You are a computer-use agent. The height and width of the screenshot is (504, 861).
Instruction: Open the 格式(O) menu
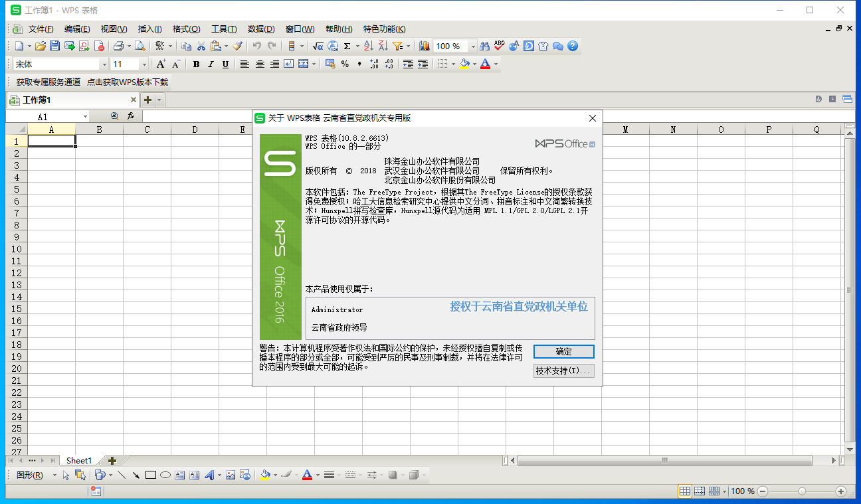point(186,29)
